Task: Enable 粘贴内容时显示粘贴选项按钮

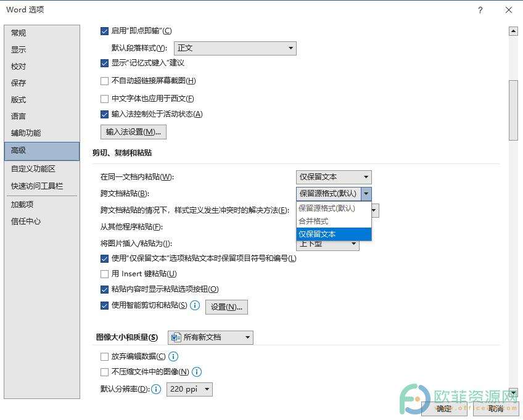Action: click(x=102, y=289)
